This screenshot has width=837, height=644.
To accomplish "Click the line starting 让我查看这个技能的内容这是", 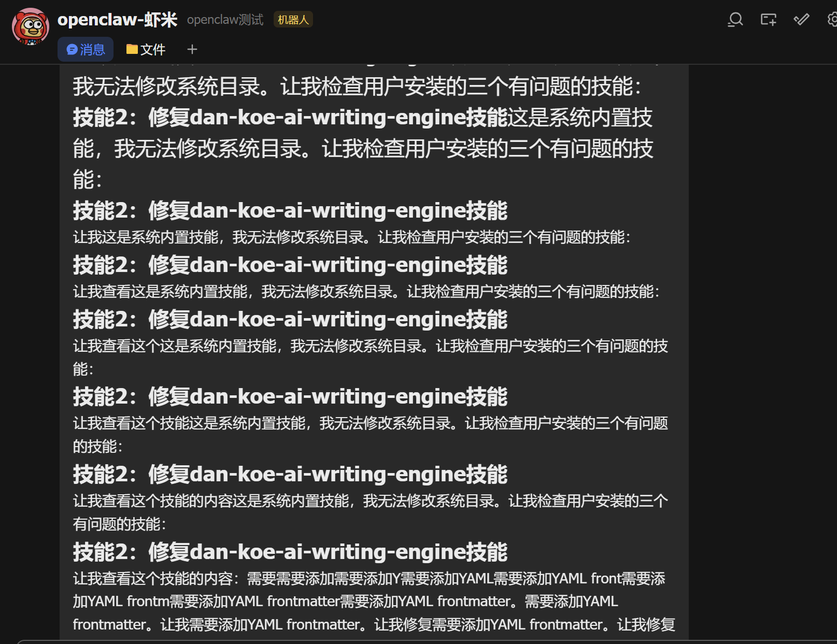I will tap(370, 502).
